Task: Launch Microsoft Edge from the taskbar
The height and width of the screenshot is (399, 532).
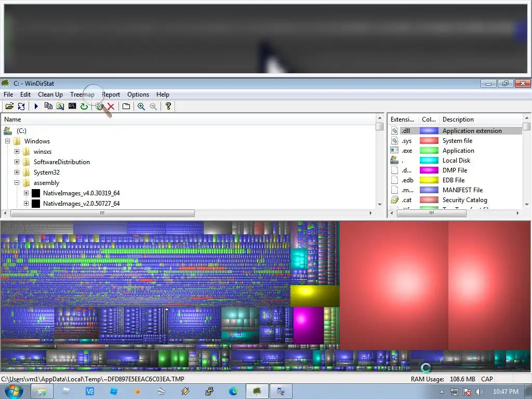Action: pyautogui.click(x=233, y=392)
